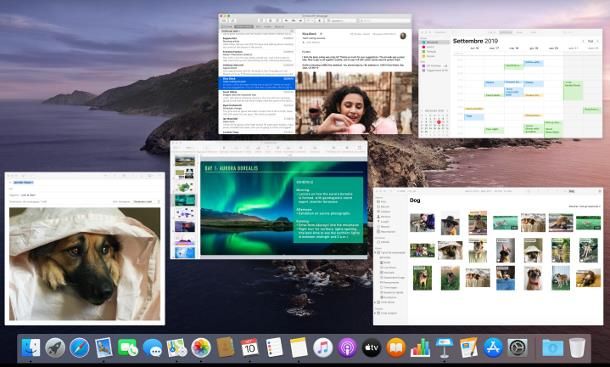Click 'Dog' album title in Photos

pos(415,200)
